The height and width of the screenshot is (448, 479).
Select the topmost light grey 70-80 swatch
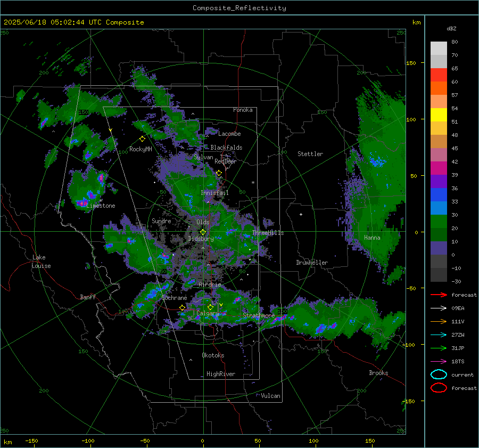(439, 48)
